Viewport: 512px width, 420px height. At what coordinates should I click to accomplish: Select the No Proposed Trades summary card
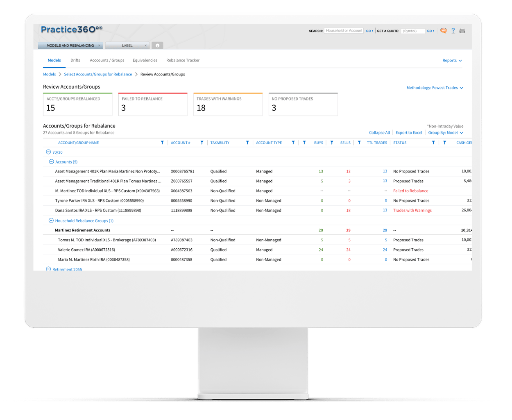[303, 104]
